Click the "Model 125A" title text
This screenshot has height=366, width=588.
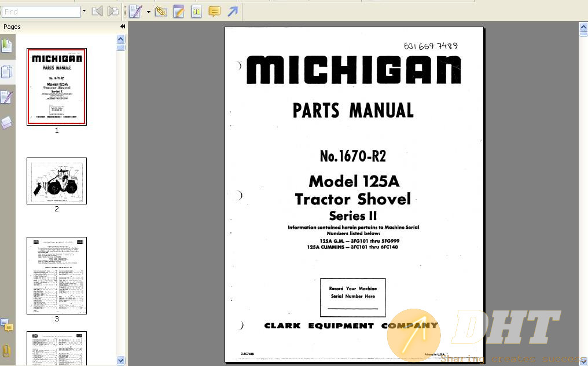[x=354, y=181]
